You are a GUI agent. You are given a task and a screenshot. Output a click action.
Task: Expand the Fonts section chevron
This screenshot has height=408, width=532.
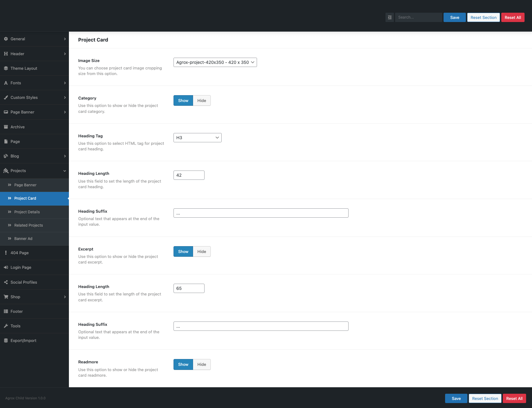[65, 83]
